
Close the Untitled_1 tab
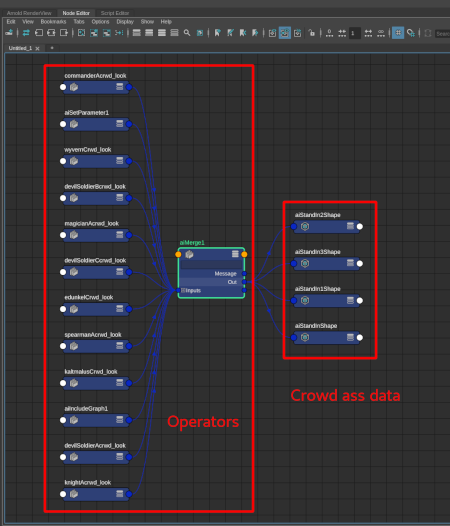tap(37, 48)
